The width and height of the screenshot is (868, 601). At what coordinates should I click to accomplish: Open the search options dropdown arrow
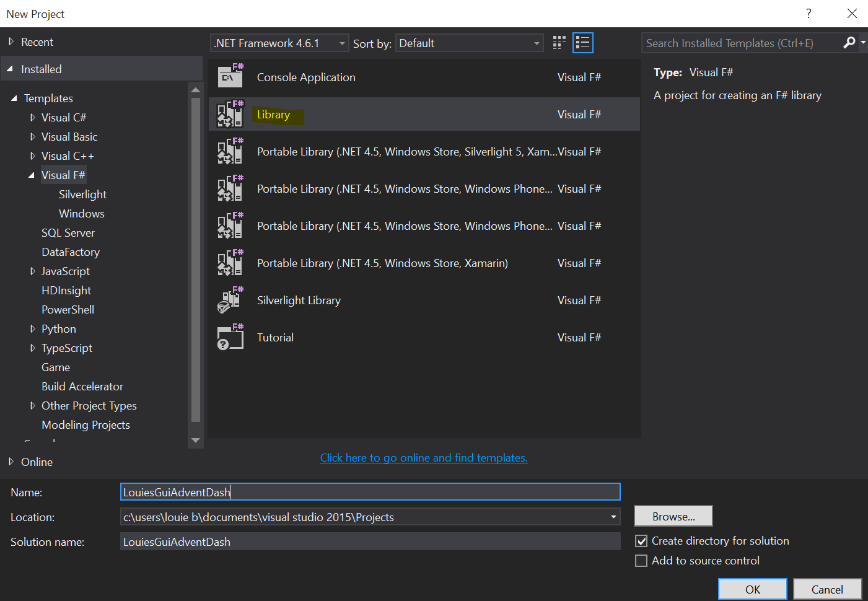point(863,43)
